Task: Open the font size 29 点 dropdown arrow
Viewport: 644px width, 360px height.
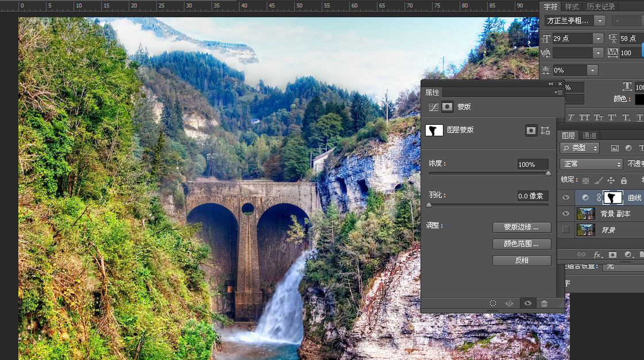Action: point(598,39)
